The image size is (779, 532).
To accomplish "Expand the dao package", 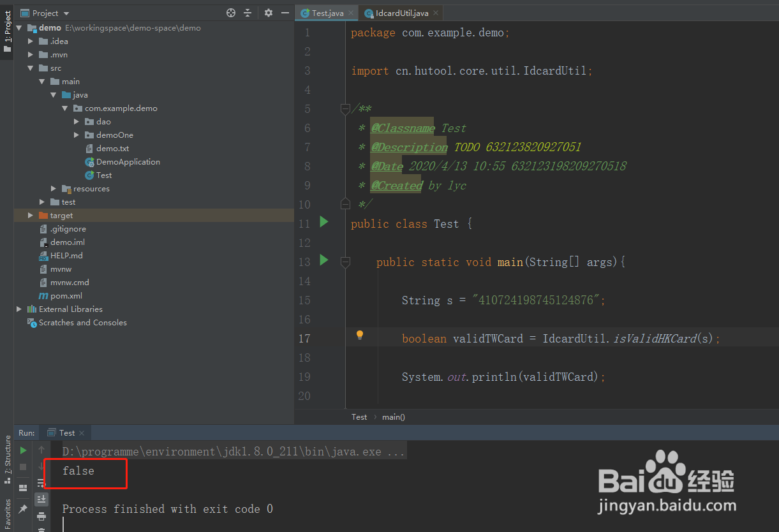I will pyautogui.click(x=76, y=122).
